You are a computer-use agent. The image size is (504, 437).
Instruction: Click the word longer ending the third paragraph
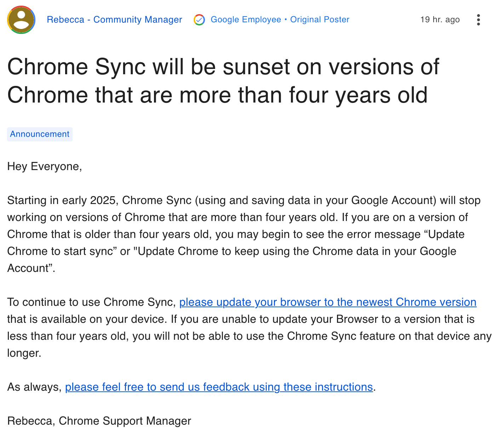(24, 353)
